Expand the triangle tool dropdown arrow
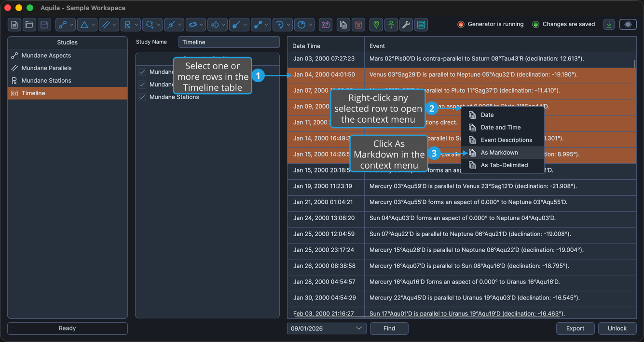Screen dimensions: 644x342 click(x=93, y=25)
